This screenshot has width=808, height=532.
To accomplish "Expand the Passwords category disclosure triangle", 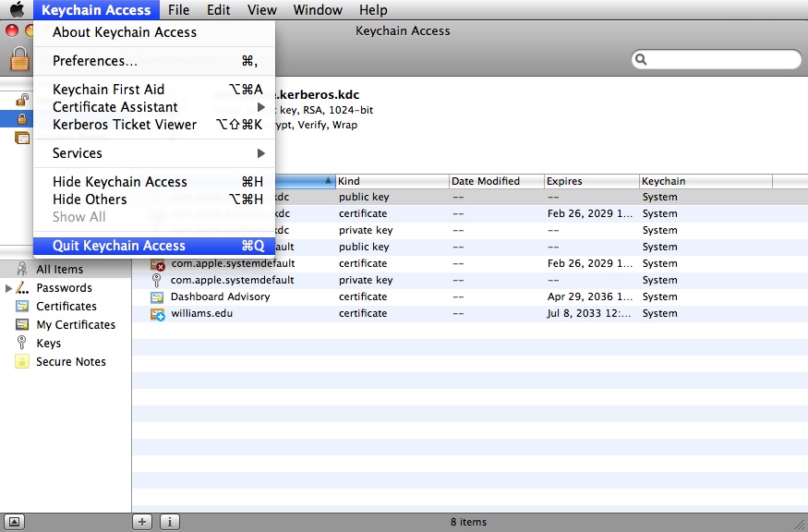I will pos(8,288).
